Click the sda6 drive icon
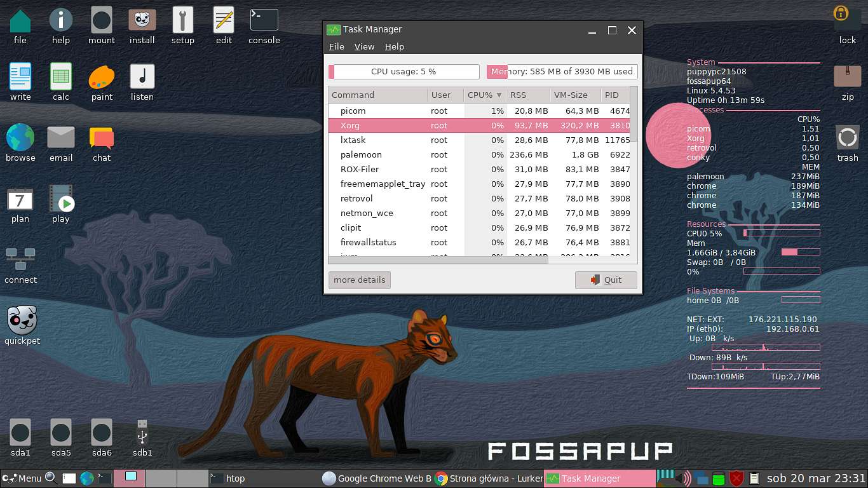The image size is (868, 488). click(102, 433)
